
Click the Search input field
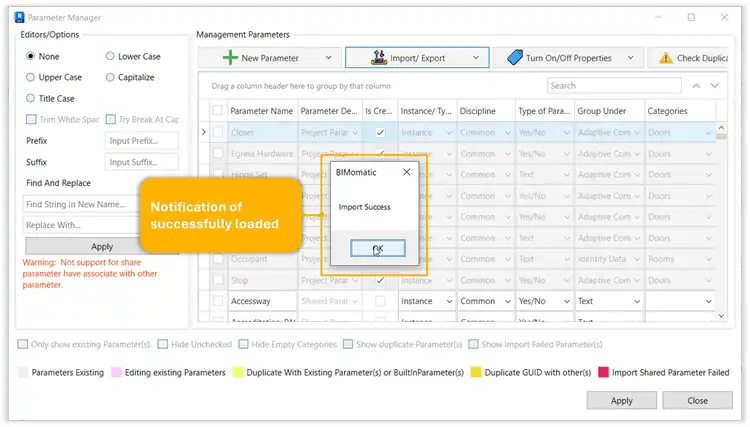click(614, 86)
